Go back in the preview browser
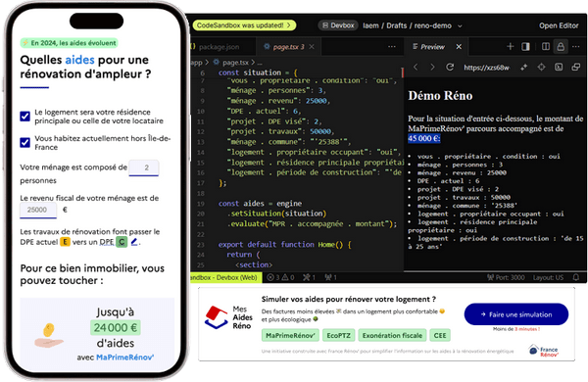This screenshot has width=588, height=382. [416, 68]
